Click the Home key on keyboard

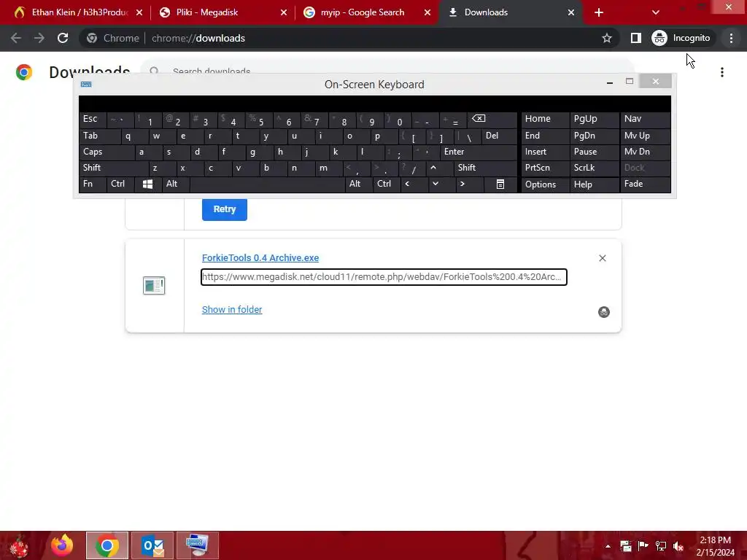point(546,119)
